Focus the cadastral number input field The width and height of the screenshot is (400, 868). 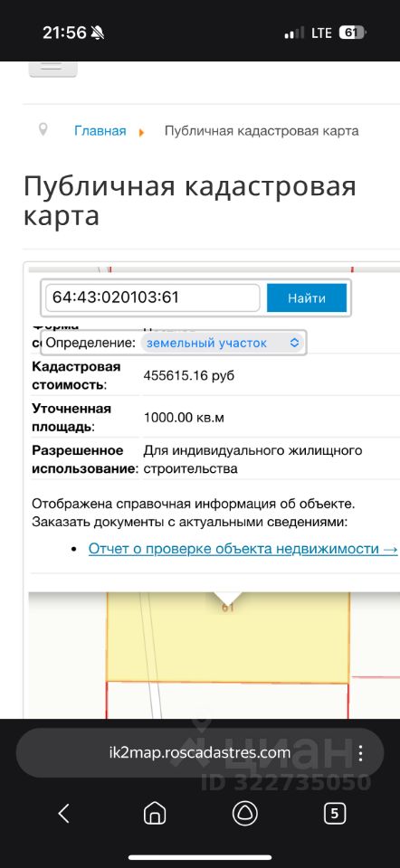click(152, 297)
